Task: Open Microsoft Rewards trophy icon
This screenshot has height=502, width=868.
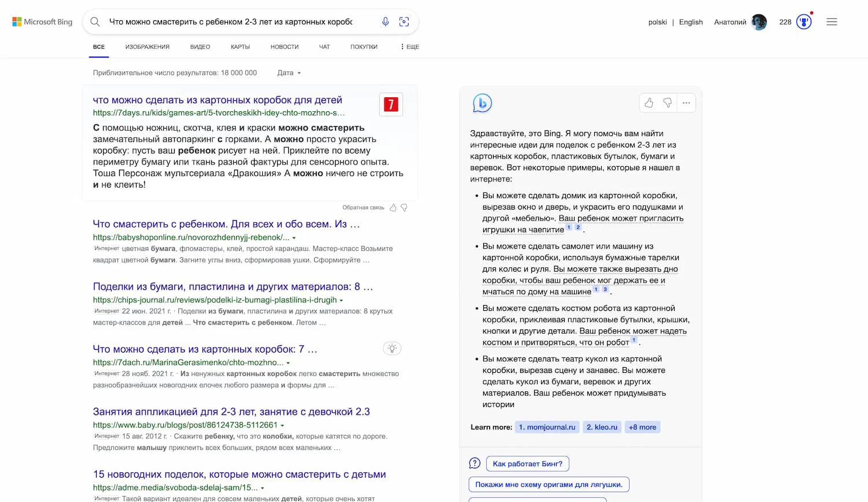Action: (x=804, y=22)
